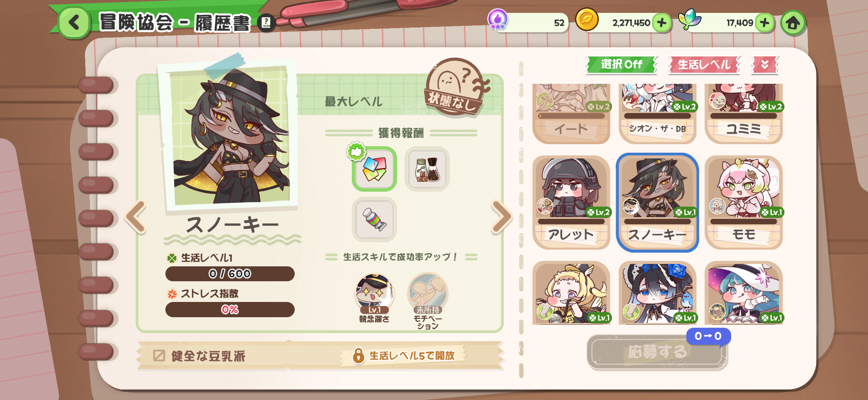
Task: Open the help question mark icon
Action: pyautogui.click(x=266, y=23)
